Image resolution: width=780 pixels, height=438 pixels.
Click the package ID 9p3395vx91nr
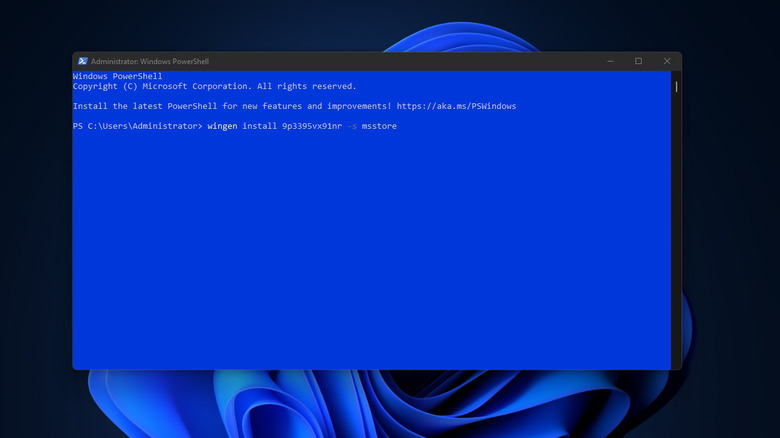pyautogui.click(x=311, y=126)
